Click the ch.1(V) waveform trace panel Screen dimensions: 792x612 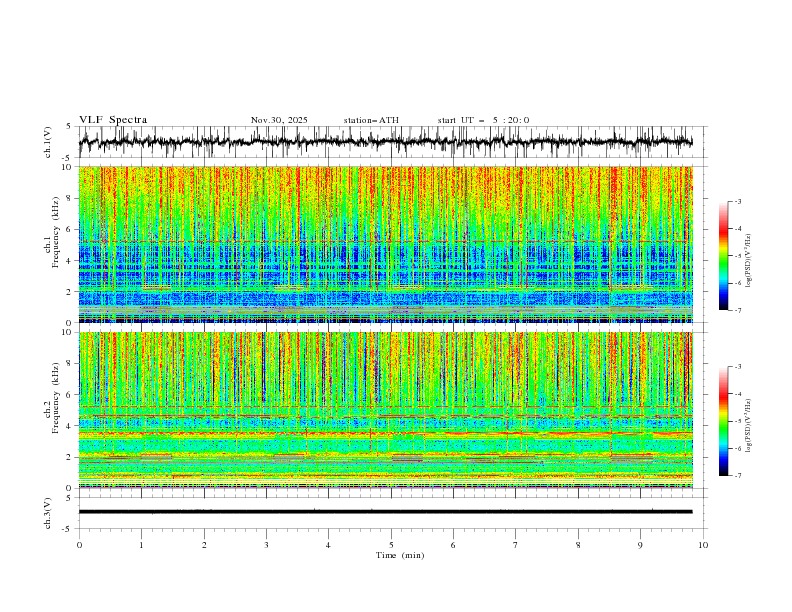392,142
